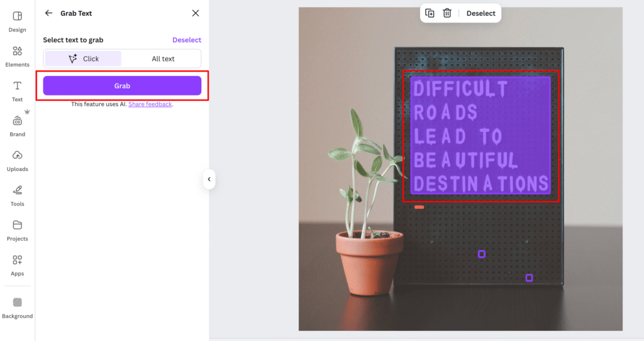Click Deselect in floating toolbar
Screen dimensions: 644x341
click(480, 13)
